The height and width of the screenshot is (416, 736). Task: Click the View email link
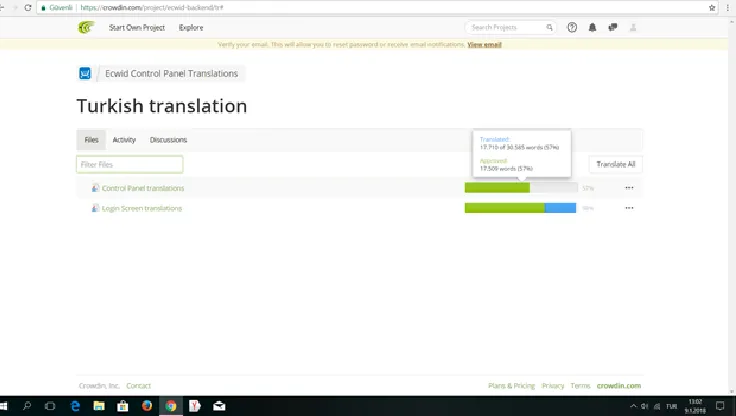[x=484, y=45]
